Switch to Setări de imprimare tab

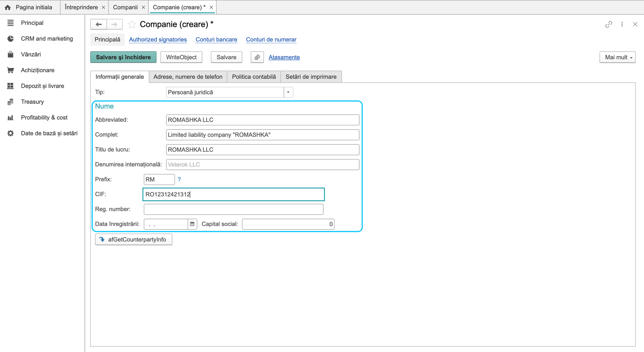(311, 77)
